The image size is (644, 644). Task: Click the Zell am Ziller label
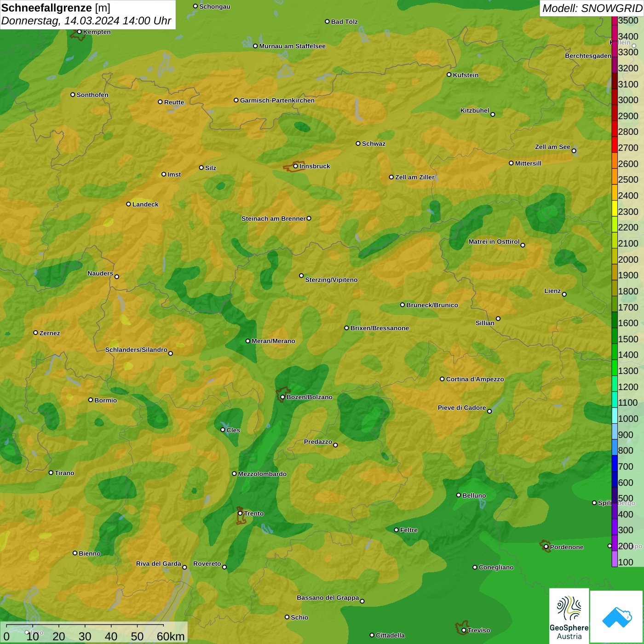tap(415, 177)
